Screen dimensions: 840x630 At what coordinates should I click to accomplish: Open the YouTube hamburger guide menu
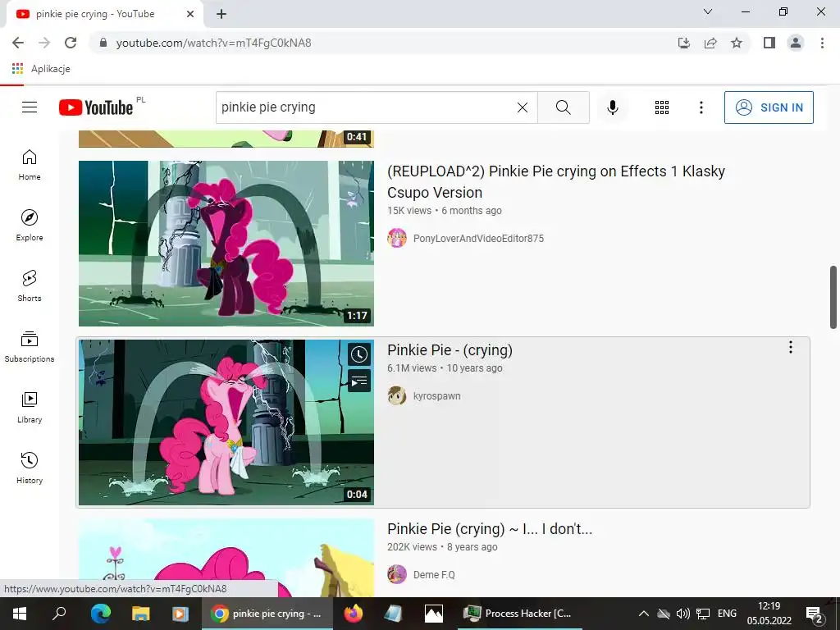pyautogui.click(x=30, y=107)
